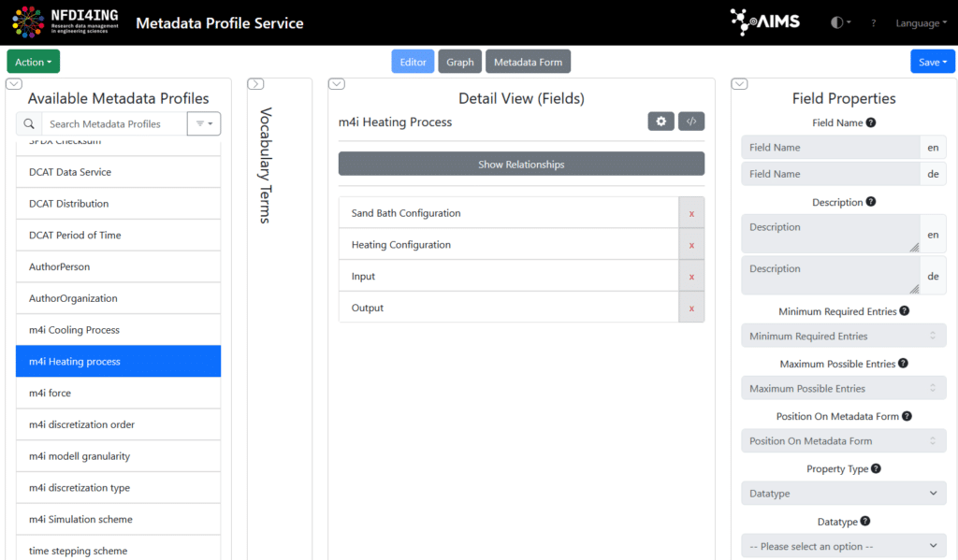Toggle the theme contrast switcher
This screenshot has width=958, height=560.
[840, 23]
